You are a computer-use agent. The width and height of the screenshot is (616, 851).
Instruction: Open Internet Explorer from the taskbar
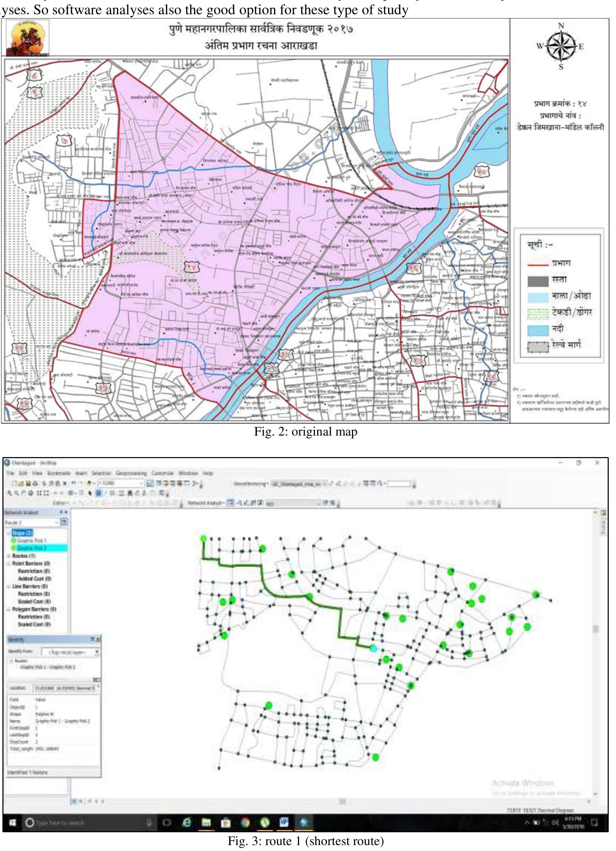(x=187, y=823)
